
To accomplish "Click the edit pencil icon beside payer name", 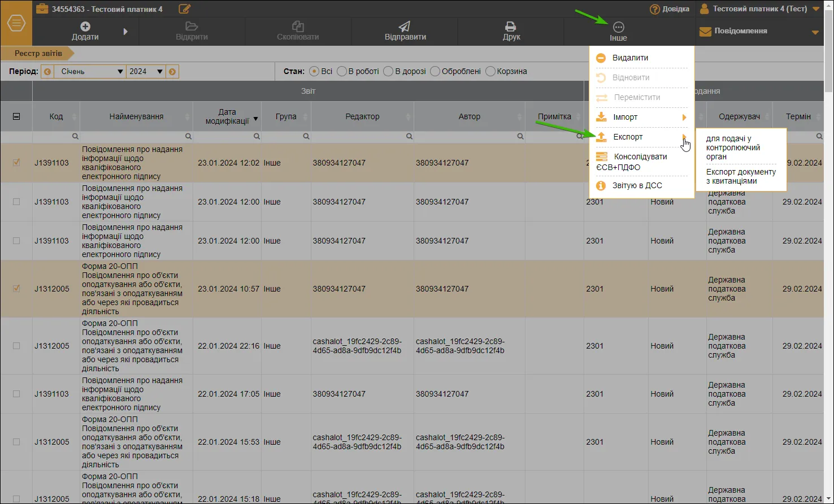I will tap(184, 8).
